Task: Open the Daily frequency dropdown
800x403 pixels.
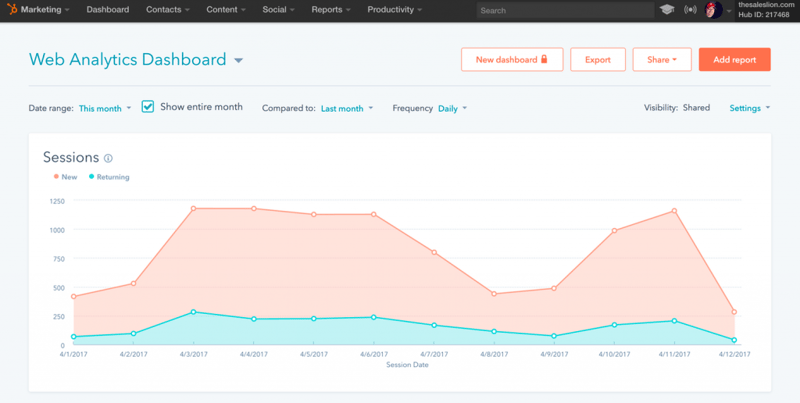Action: coord(453,108)
